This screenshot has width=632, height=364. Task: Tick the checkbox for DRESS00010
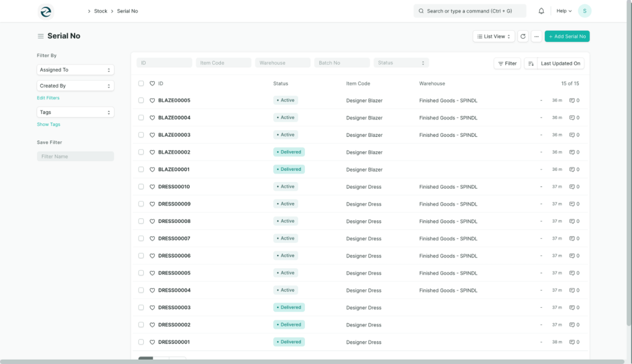click(141, 186)
